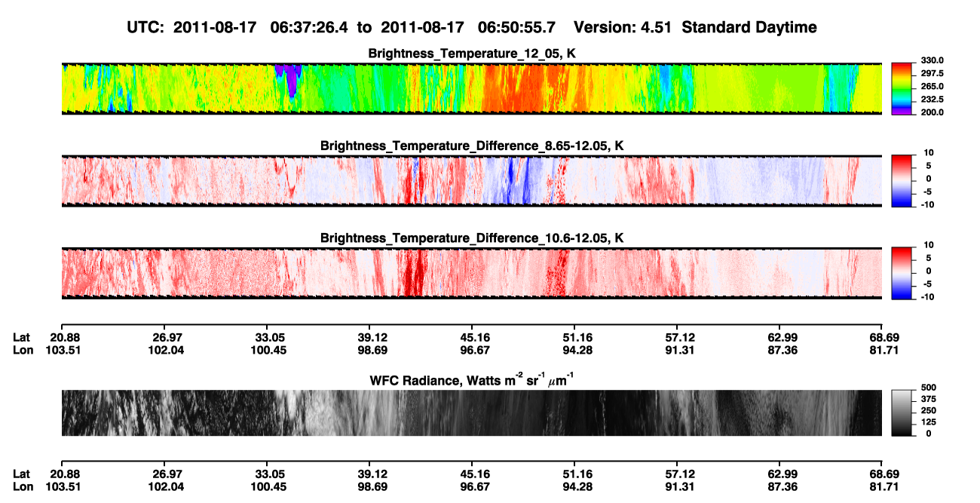Click the '375' label on WFC colorbar

[x=929, y=401]
